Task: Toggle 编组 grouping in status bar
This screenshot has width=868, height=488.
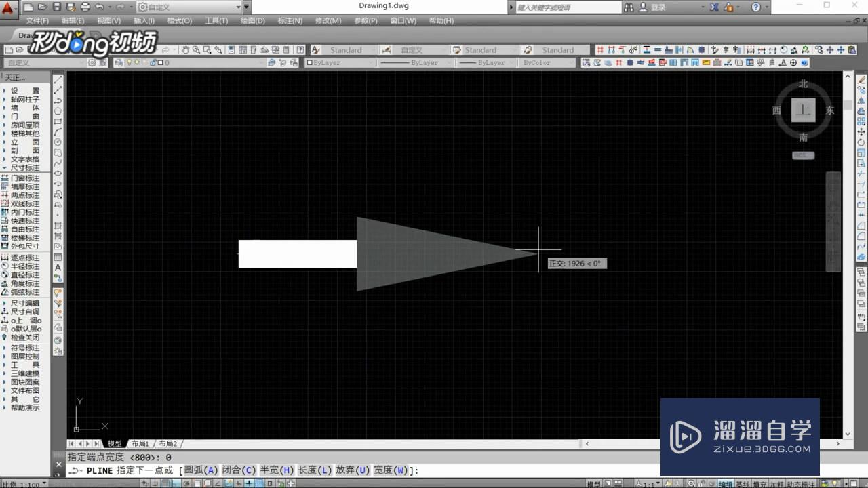Action: pos(726,484)
